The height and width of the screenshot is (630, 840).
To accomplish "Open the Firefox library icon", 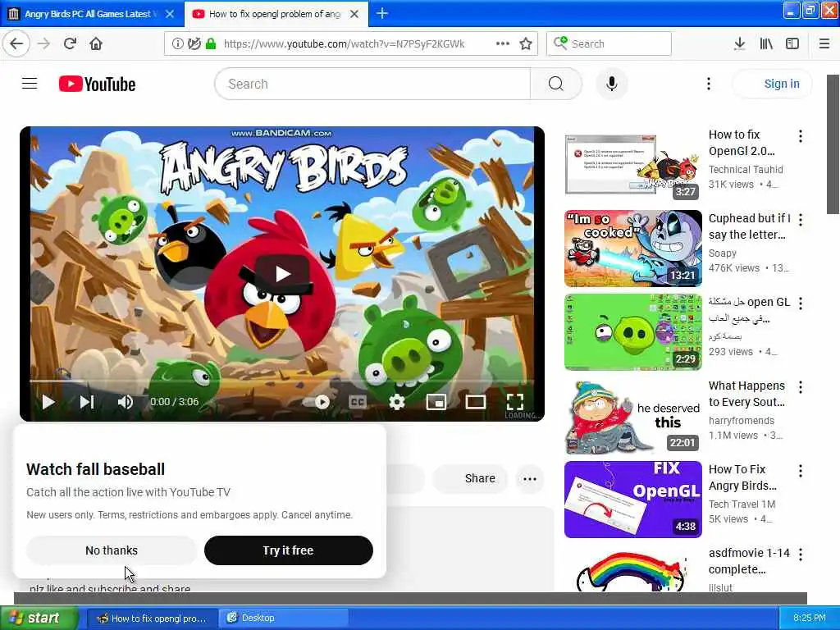I will pyautogui.click(x=766, y=44).
